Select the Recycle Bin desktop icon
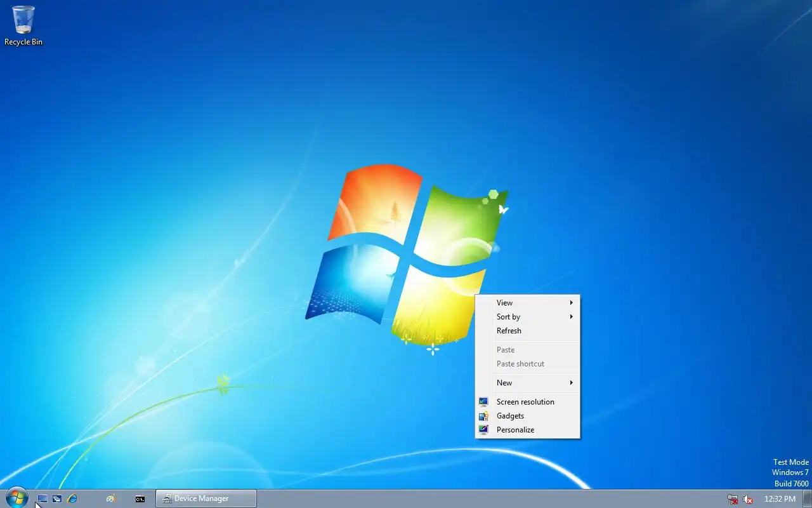The width and height of the screenshot is (812, 508). 23,25
